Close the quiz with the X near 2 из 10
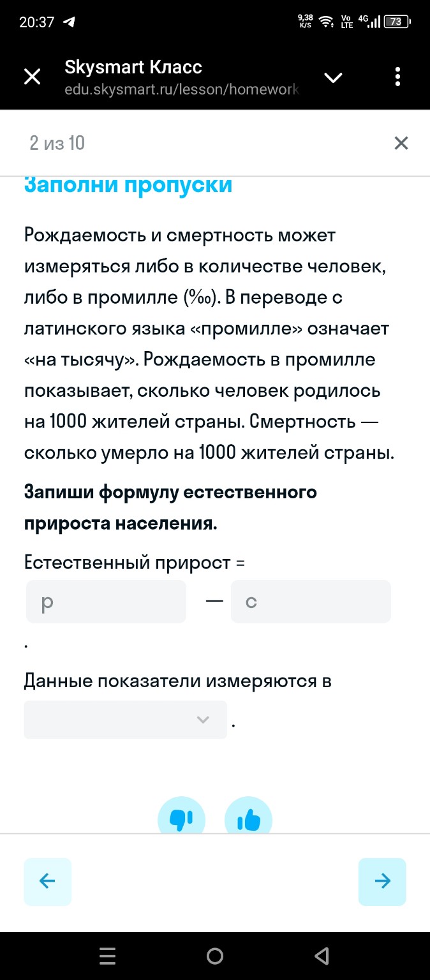This screenshot has width=430, height=980. pos(401,143)
